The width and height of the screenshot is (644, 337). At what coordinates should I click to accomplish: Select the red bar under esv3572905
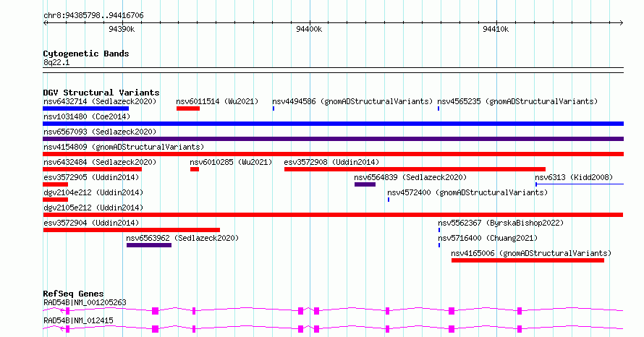point(56,184)
